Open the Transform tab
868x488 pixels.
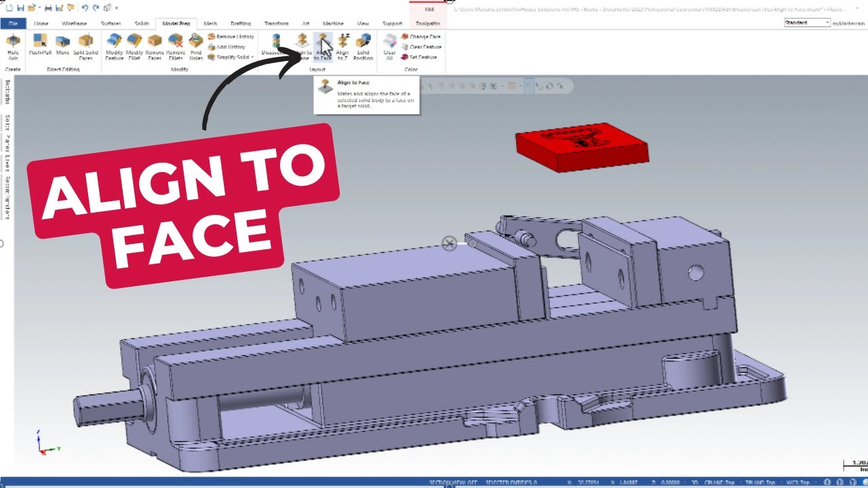pyautogui.click(x=276, y=23)
